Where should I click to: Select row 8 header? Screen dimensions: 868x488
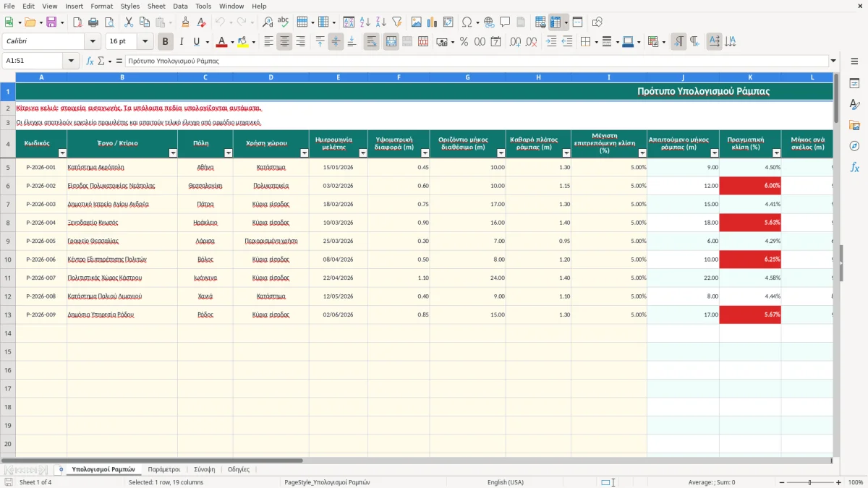coord(8,223)
